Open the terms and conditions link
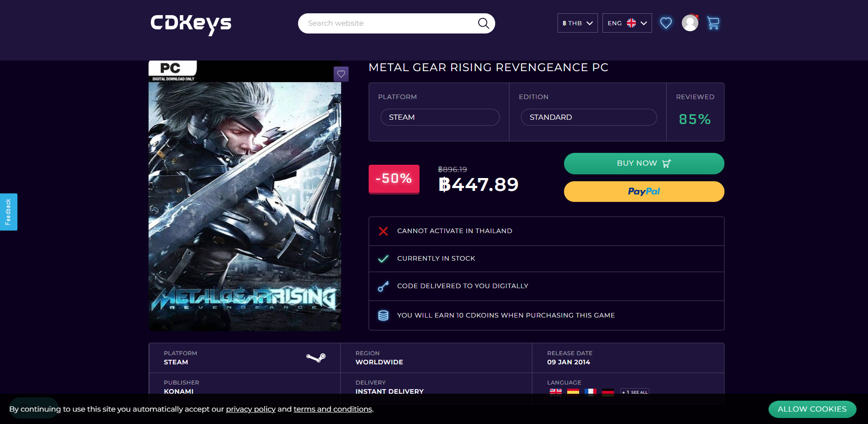The image size is (868, 424). tap(333, 409)
